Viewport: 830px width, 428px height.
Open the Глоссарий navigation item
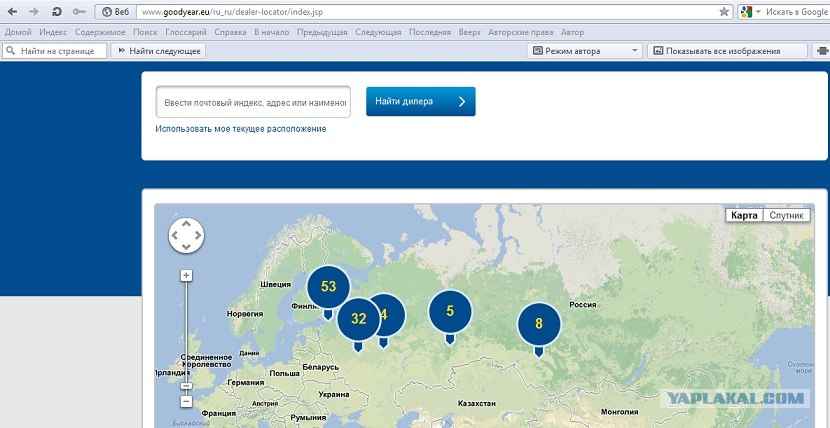186,32
